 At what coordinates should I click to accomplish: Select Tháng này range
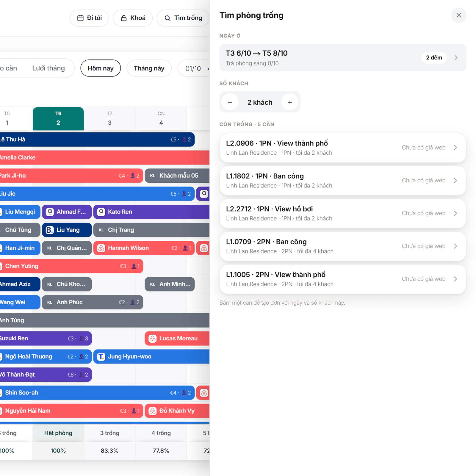[x=149, y=68]
